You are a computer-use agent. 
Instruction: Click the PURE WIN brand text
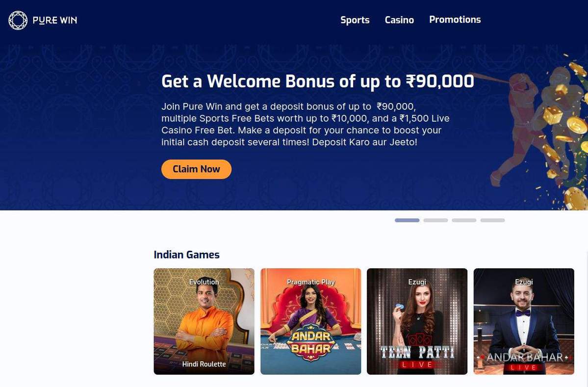pos(55,20)
